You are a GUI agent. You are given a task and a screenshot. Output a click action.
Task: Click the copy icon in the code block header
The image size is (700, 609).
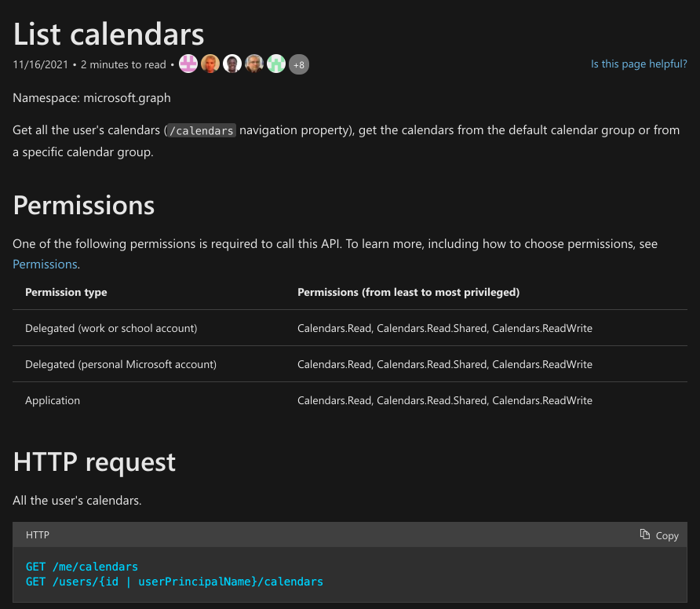(645, 534)
